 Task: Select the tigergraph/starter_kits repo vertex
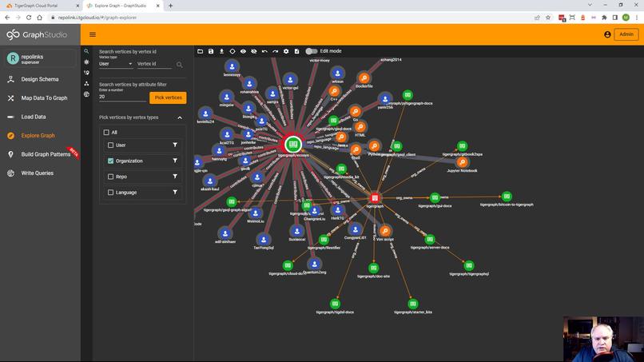[413, 304]
